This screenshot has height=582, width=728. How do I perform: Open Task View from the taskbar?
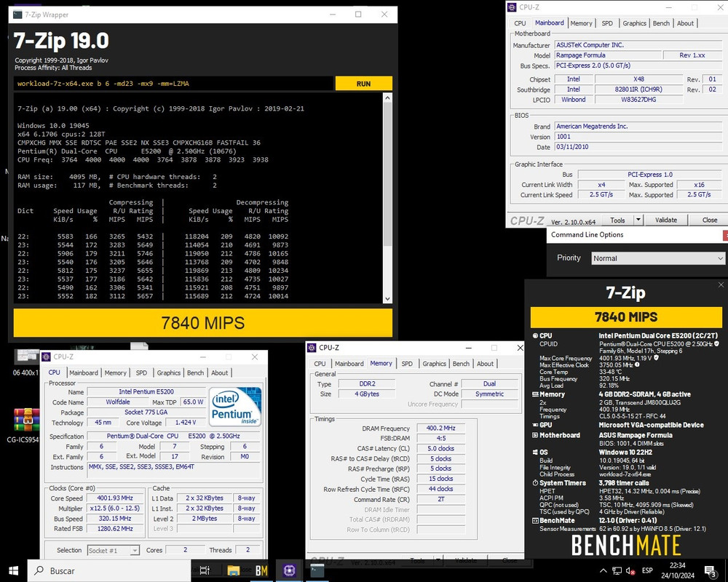[x=205, y=570]
